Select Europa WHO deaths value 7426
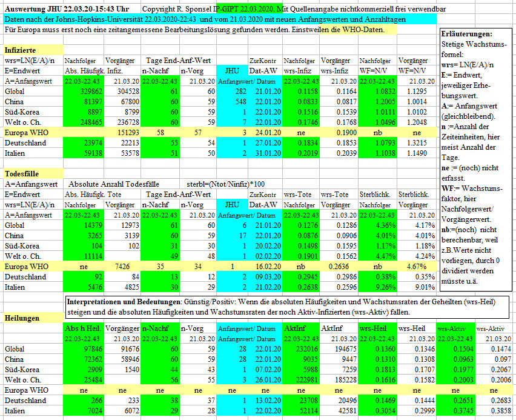 (122, 267)
